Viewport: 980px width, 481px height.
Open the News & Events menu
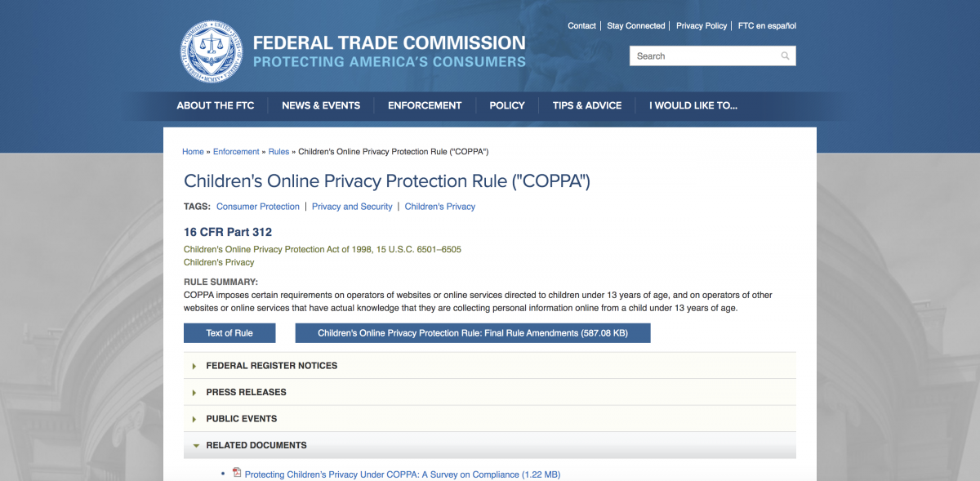point(321,105)
